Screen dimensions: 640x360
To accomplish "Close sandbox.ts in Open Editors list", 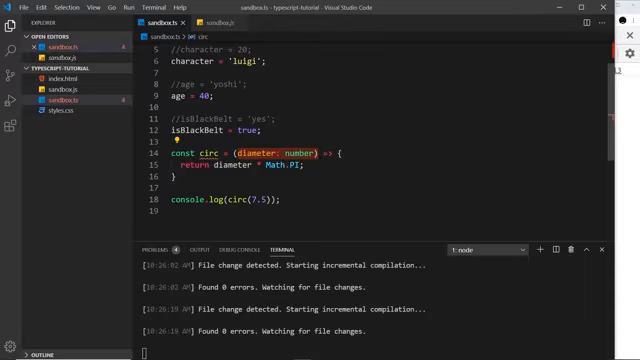I will [x=34, y=47].
